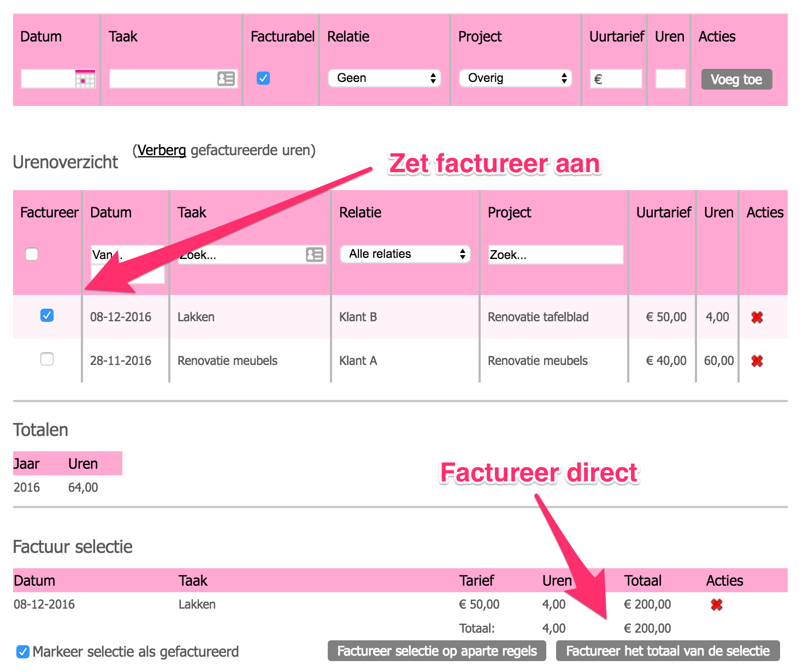Toggle Markeer selectie als gefactureerd checkbox
This screenshot has width=803, height=672.
pyautogui.click(x=23, y=651)
